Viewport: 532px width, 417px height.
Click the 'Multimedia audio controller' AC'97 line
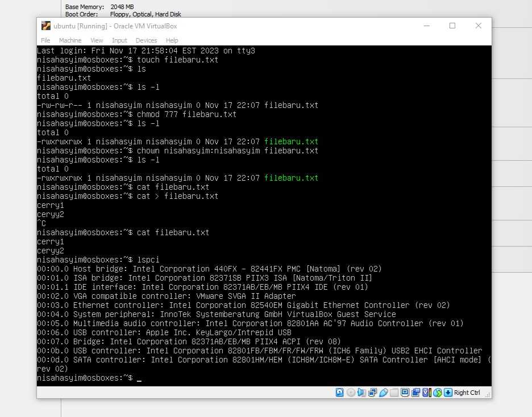coord(251,323)
